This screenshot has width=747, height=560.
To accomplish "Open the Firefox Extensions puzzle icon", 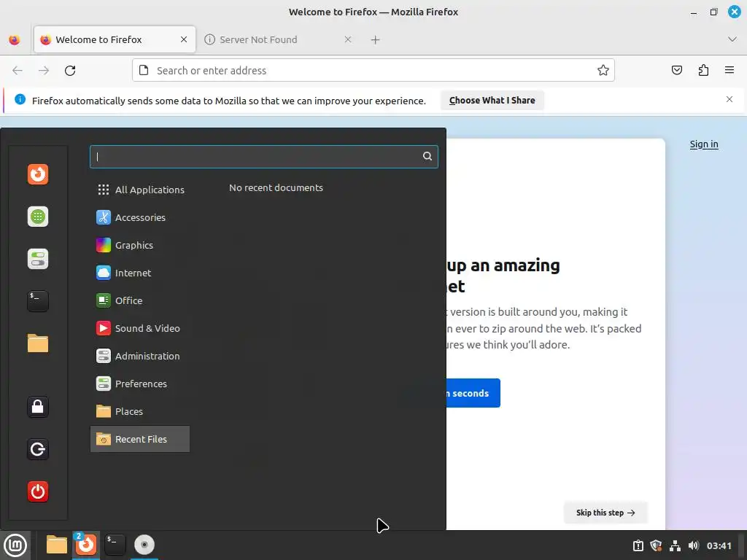I will [703, 71].
